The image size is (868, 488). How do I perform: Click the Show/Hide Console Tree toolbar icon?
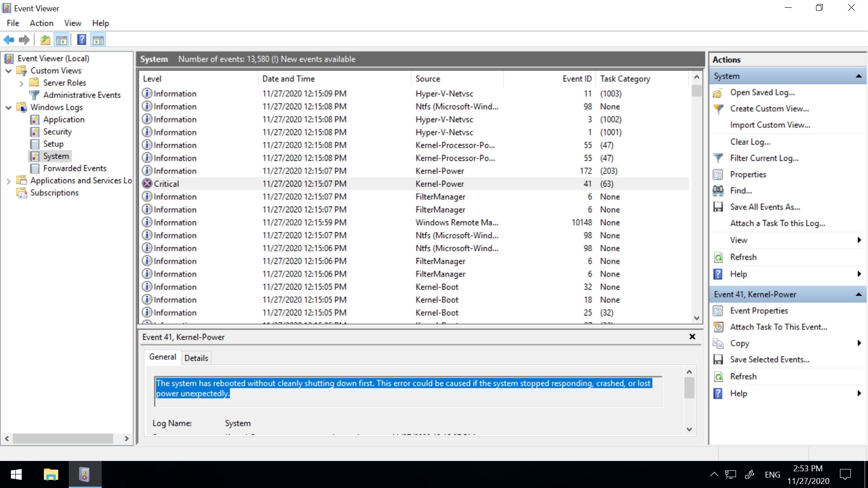click(61, 40)
